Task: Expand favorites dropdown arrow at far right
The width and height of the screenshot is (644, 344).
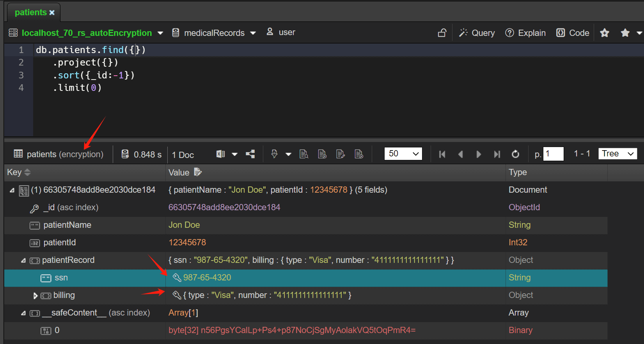Action: click(639, 33)
